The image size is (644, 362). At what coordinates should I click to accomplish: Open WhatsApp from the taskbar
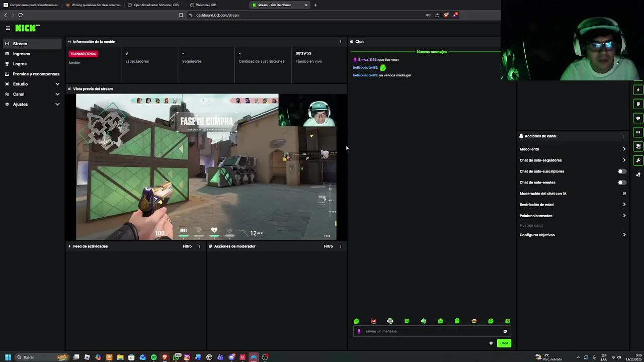[176, 357]
